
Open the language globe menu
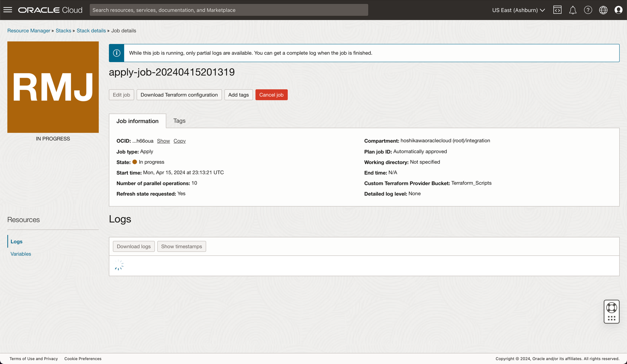click(603, 10)
